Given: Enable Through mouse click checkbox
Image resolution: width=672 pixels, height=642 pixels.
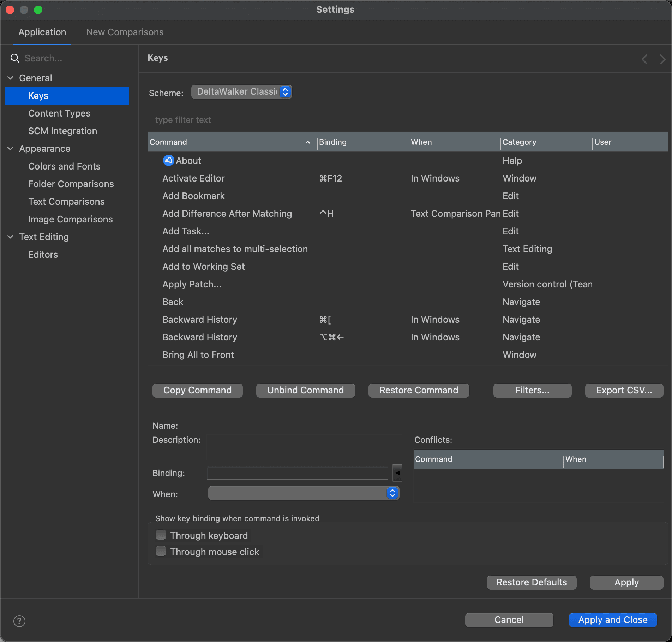Looking at the screenshot, I should pos(161,551).
